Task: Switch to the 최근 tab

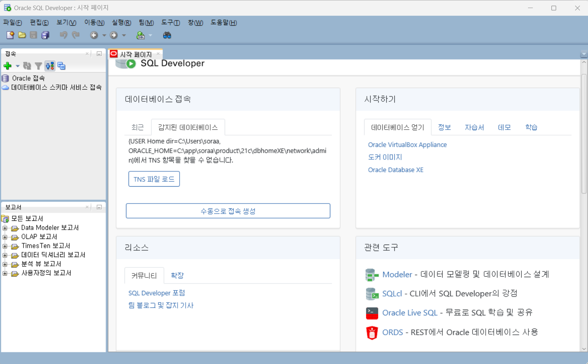Action: [138, 127]
